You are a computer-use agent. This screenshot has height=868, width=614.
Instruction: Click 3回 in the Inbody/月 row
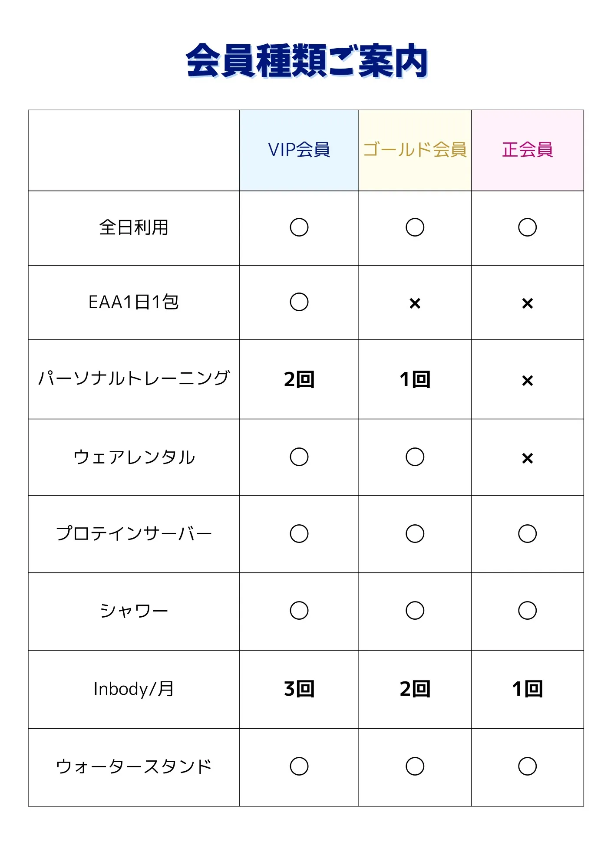[x=299, y=689]
